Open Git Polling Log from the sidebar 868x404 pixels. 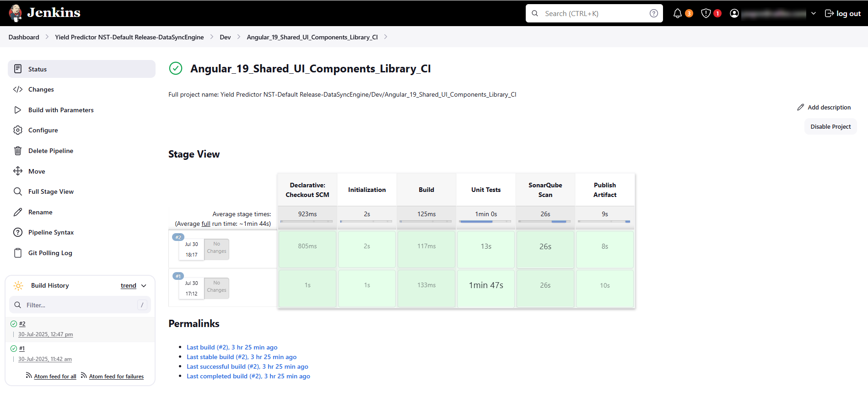click(x=81, y=253)
